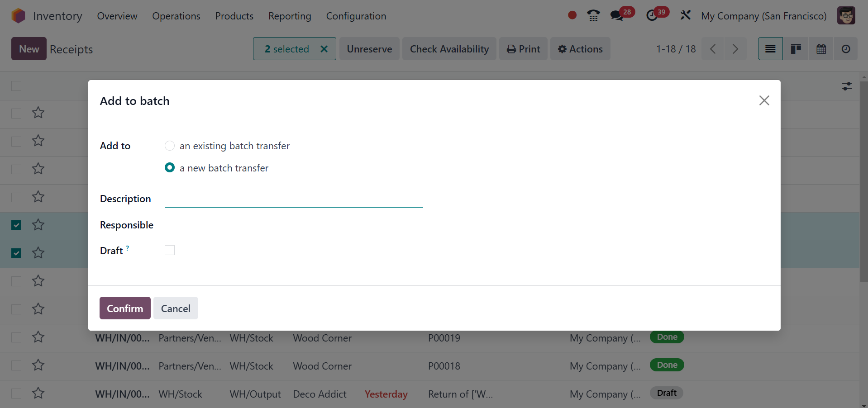Click the Done status of P00019 row

[x=667, y=337]
